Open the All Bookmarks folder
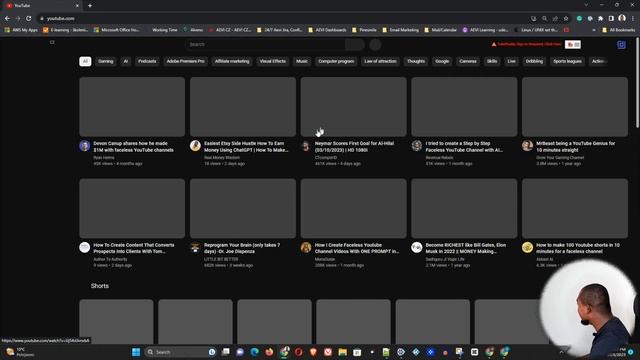640x360 pixels. [619, 30]
